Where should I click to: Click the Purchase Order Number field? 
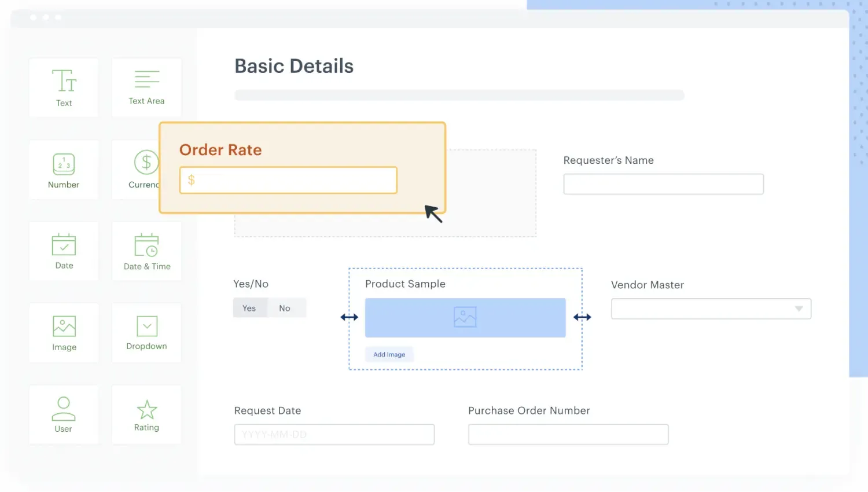pyautogui.click(x=568, y=434)
